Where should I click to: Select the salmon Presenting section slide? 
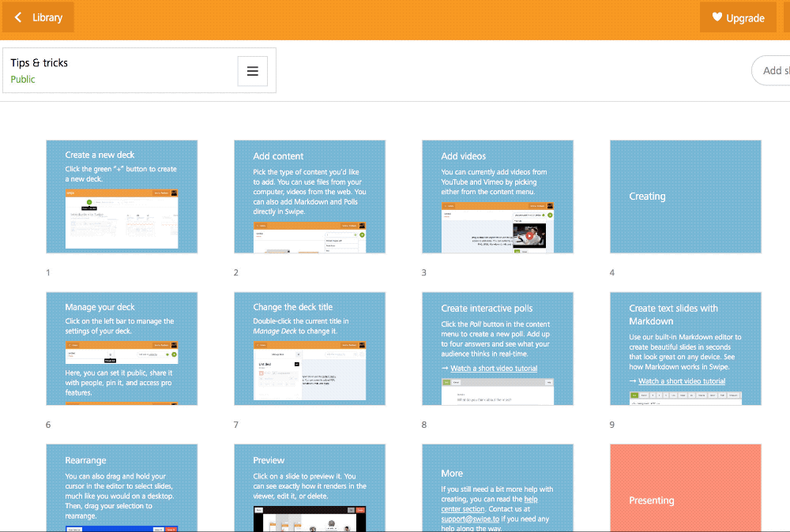685,487
